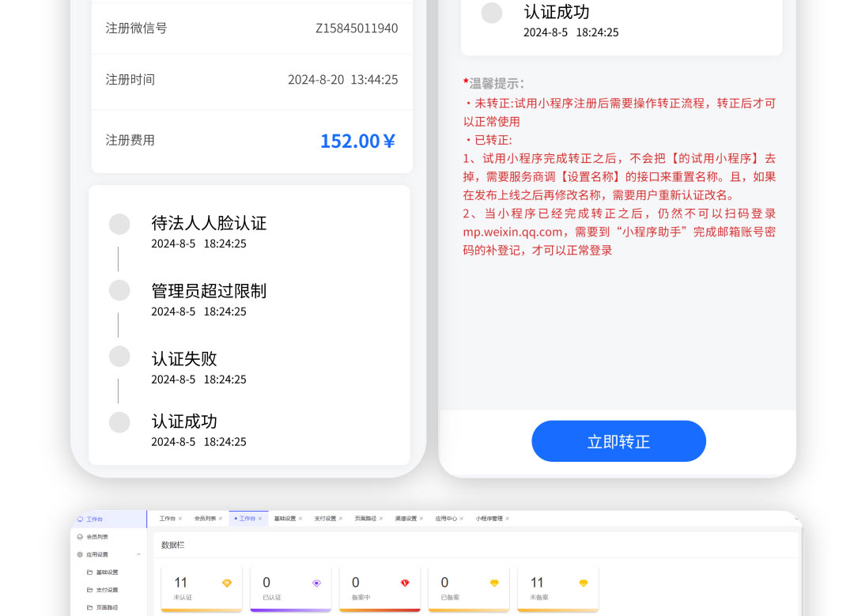Select 支付设置 in the sidebar
Viewport: 854px width, 616px height.
107,590
